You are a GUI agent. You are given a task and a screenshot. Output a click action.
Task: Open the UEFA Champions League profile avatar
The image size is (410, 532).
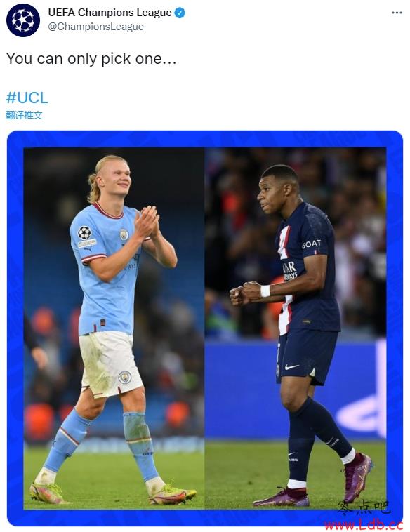click(x=23, y=20)
